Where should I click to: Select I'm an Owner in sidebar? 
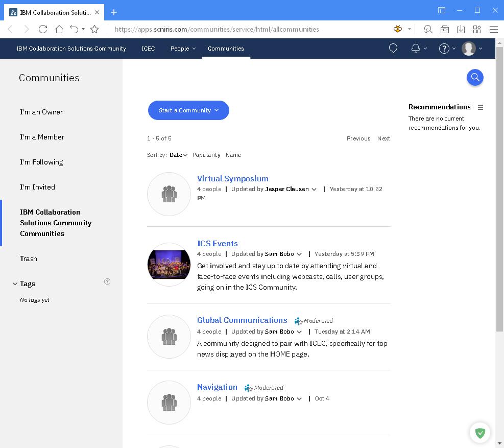point(41,112)
